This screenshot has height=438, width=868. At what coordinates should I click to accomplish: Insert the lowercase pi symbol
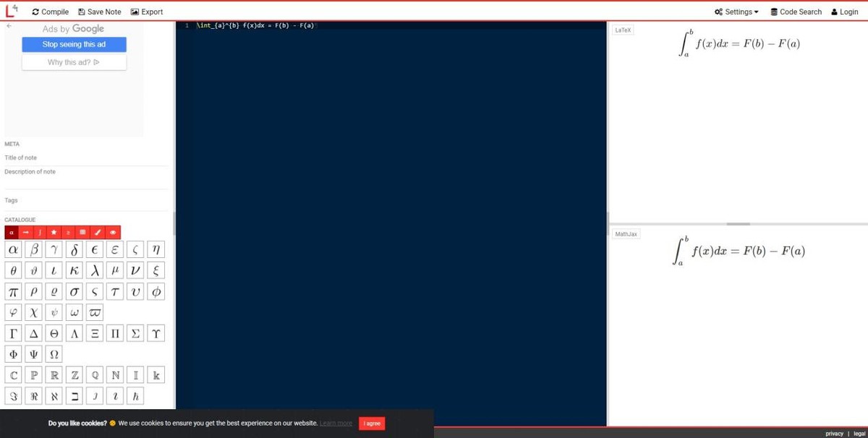pos(13,292)
